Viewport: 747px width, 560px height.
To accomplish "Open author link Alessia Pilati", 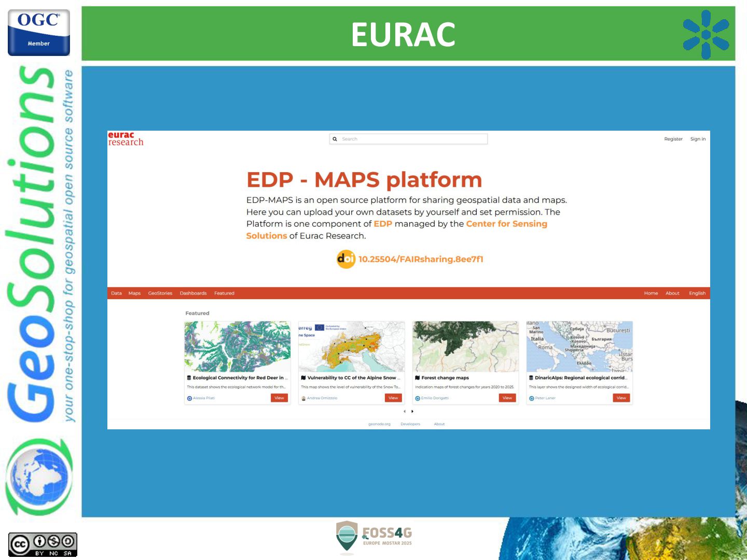I will 204,398.
